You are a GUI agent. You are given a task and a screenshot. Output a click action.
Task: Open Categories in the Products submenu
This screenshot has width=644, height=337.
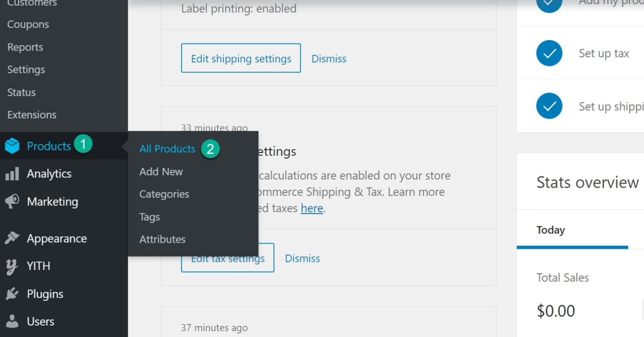tap(164, 194)
